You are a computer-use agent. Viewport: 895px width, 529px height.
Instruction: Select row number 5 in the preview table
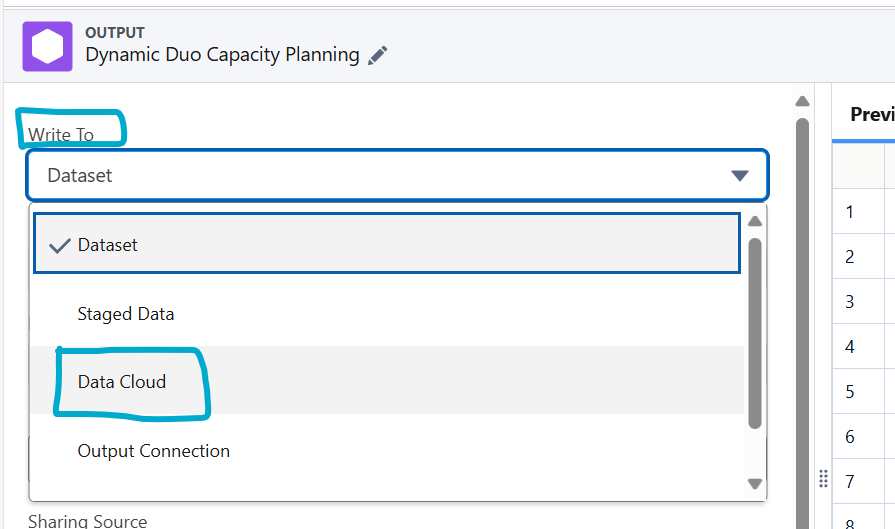pos(850,392)
